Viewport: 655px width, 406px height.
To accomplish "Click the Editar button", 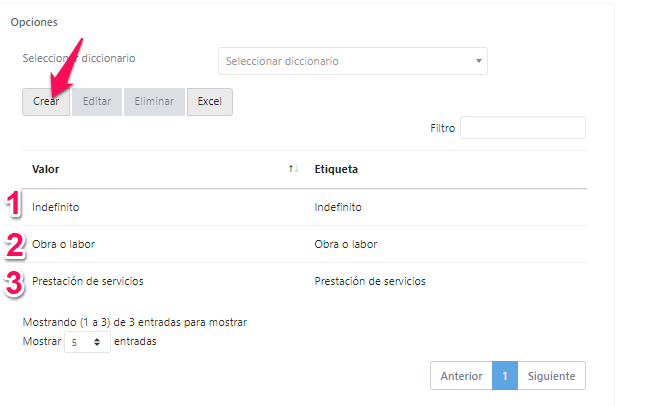I will (97, 101).
